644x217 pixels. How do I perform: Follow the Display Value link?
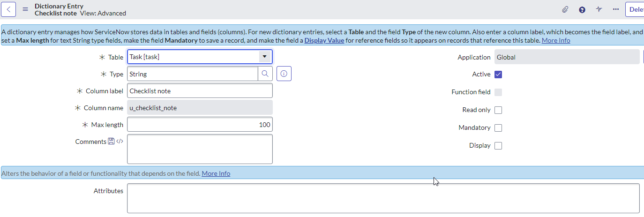coord(324,41)
